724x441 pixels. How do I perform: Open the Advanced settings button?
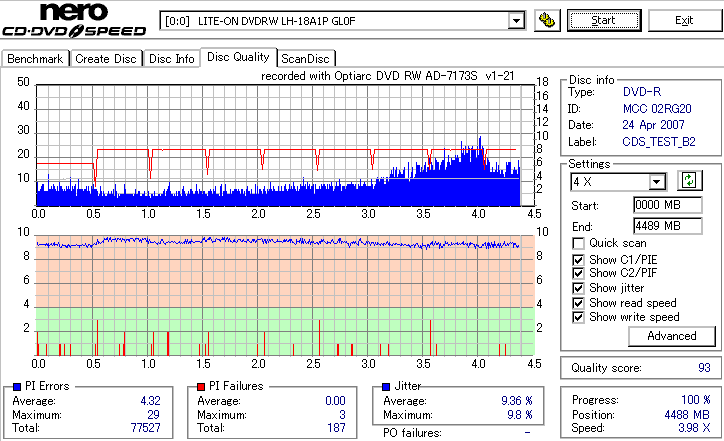pyautogui.click(x=672, y=336)
